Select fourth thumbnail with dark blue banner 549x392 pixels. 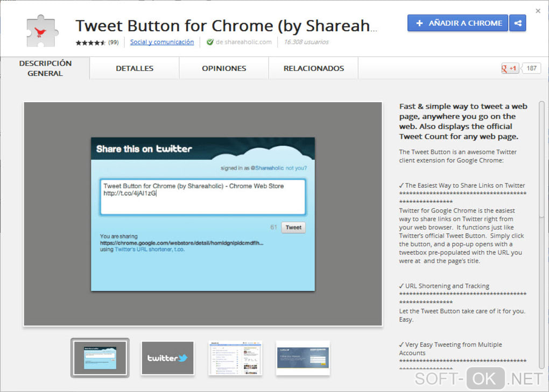click(303, 358)
